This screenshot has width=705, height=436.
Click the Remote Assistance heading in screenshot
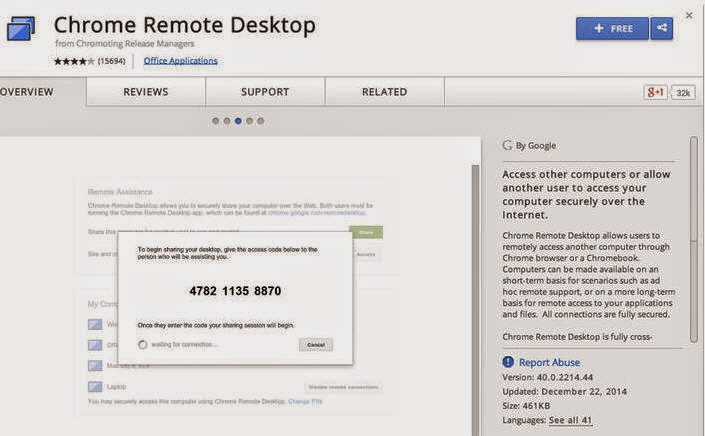pos(120,192)
